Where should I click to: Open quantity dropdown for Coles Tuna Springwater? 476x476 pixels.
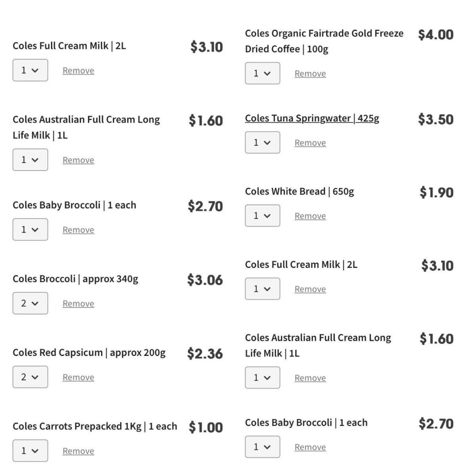[x=262, y=142]
